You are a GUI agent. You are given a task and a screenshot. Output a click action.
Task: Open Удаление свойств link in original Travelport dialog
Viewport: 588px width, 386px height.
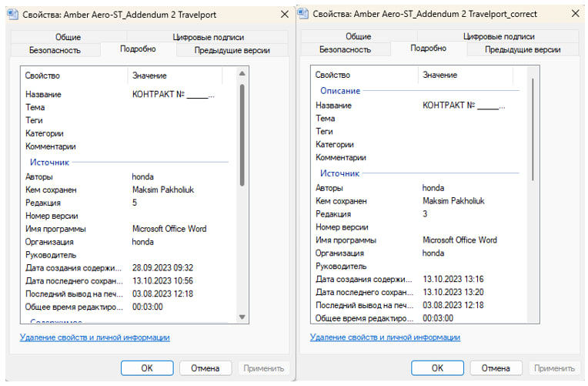[94, 337]
